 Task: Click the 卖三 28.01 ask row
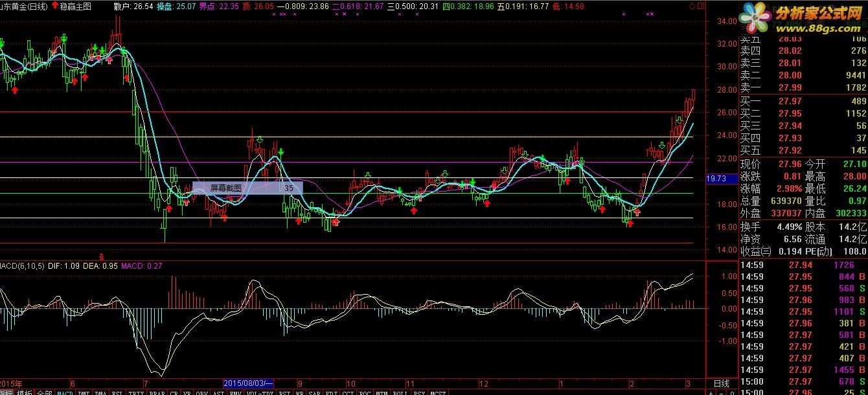coord(803,63)
